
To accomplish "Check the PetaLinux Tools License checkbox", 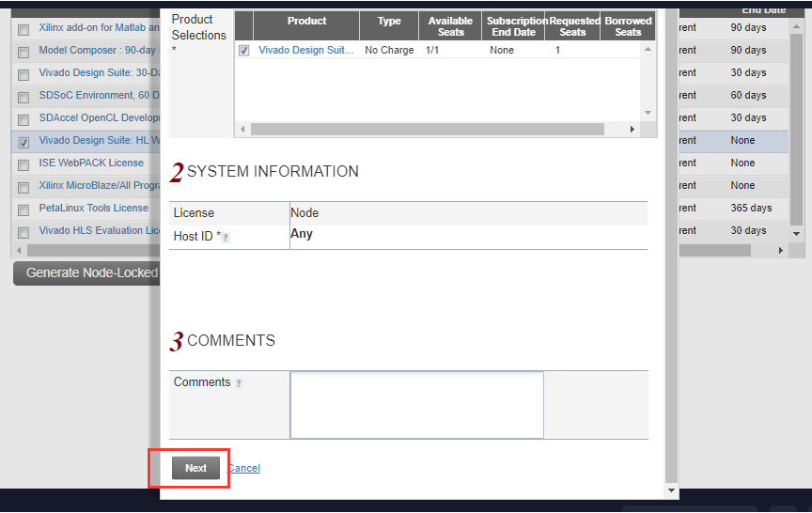I will tap(23, 210).
